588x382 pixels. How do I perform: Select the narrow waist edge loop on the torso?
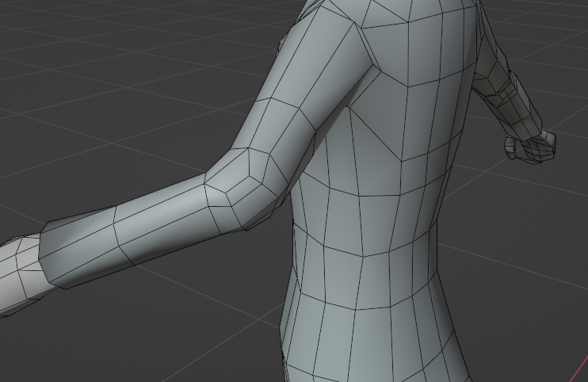click(x=364, y=246)
